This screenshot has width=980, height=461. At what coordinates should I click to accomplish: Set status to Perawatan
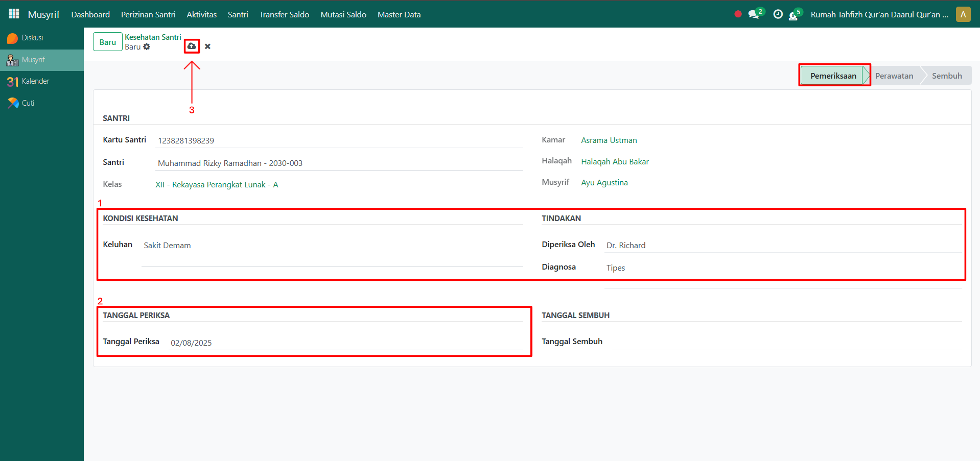[894, 76]
